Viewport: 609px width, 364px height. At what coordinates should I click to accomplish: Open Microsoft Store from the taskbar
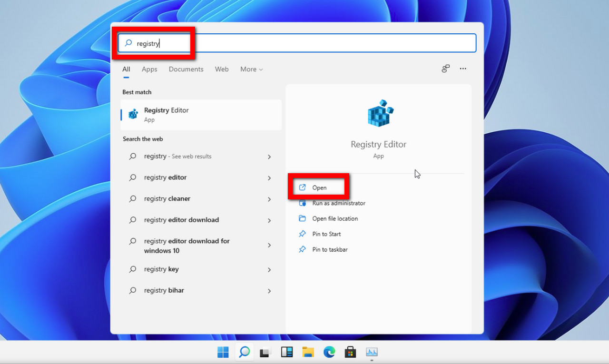(351, 352)
